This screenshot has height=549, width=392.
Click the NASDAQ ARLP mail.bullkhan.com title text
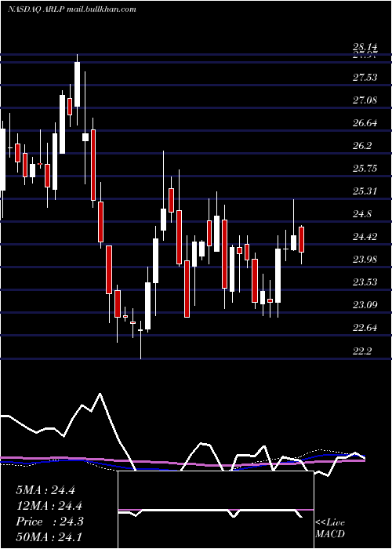pyautogui.click(x=72, y=9)
